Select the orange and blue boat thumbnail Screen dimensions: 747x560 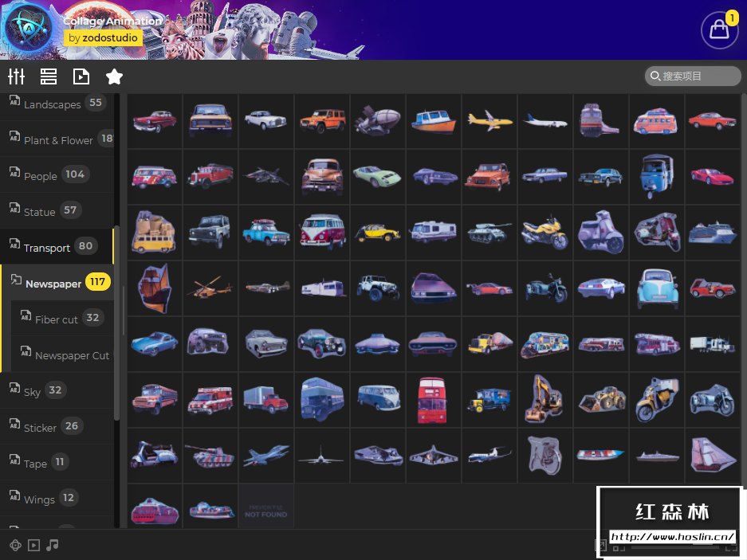coord(434,121)
